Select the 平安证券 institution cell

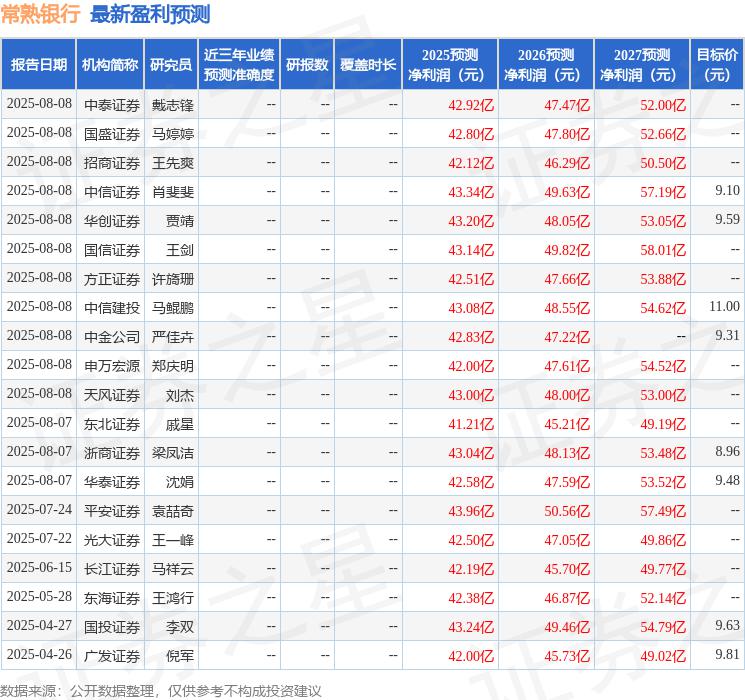coord(112,511)
